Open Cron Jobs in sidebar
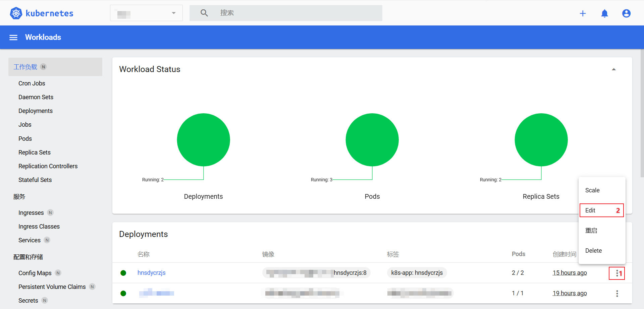This screenshot has height=309, width=644. [32, 83]
